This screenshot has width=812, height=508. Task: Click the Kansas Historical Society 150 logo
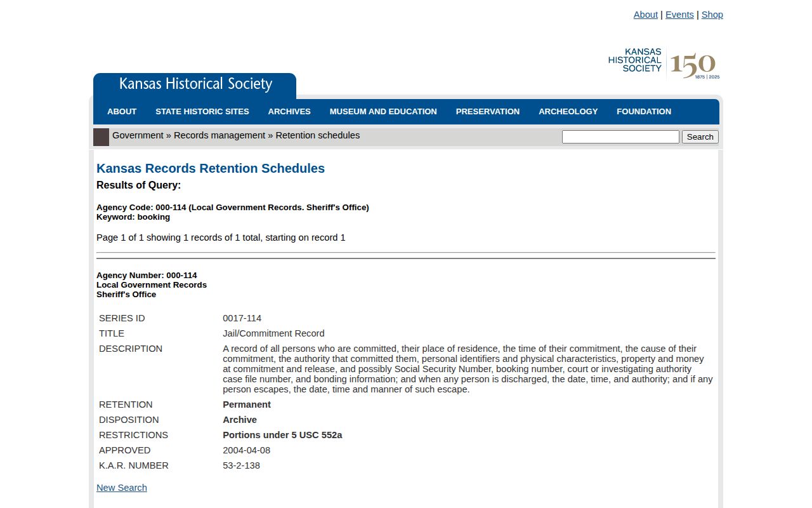[x=664, y=63]
